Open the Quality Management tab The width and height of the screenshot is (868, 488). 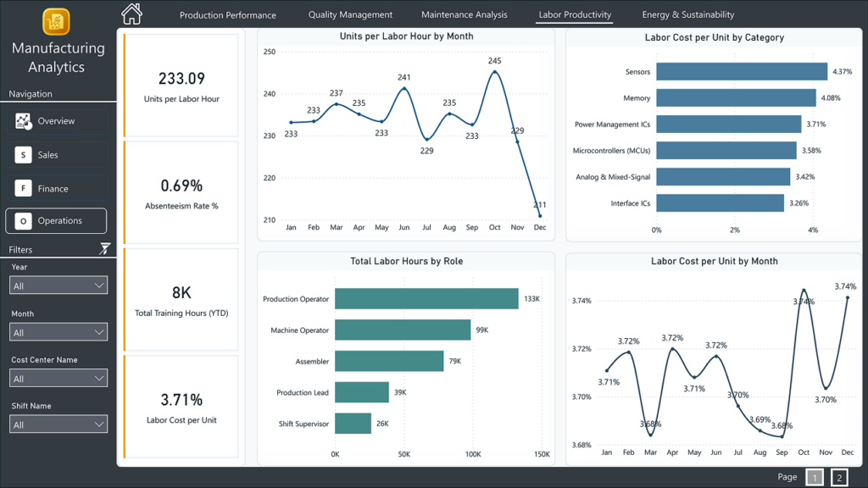pos(350,15)
